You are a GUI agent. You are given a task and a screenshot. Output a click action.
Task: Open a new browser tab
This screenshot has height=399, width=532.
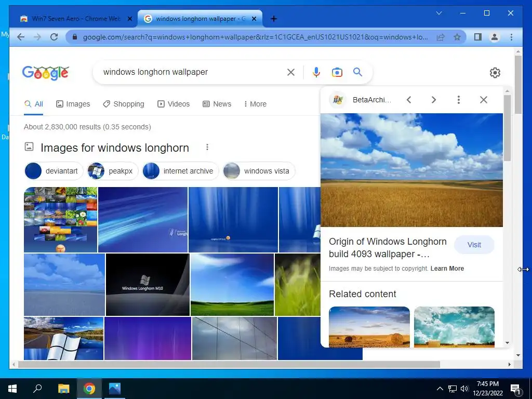[274, 19]
